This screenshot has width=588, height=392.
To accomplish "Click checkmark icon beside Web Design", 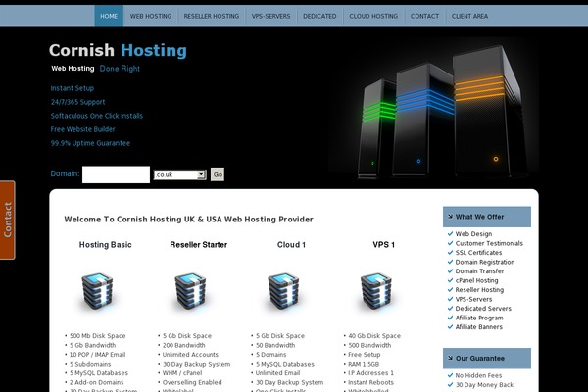I will [x=450, y=233].
